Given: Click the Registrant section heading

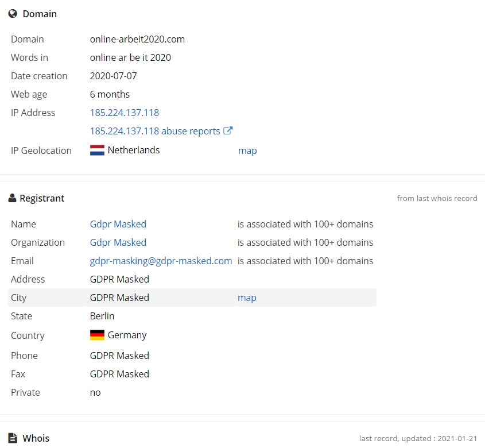Looking at the screenshot, I should [42, 198].
